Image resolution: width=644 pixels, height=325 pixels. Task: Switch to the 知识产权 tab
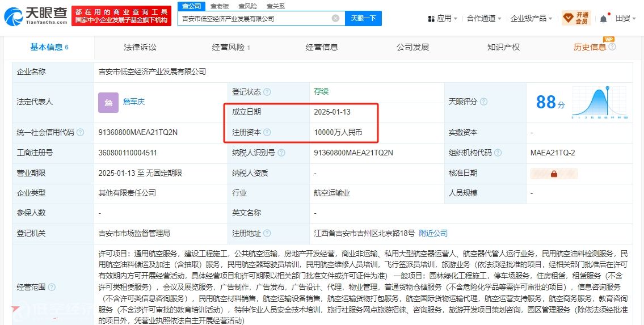coord(503,47)
